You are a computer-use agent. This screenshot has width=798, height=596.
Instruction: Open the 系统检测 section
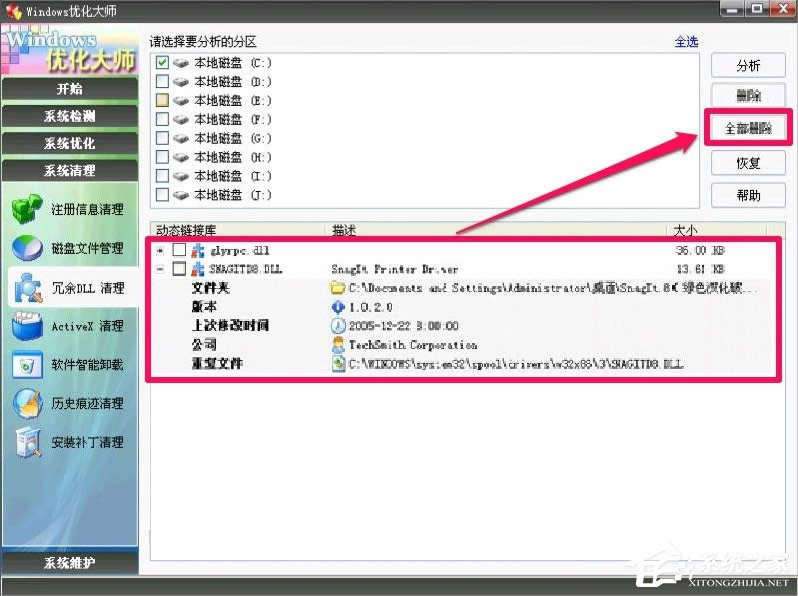click(x=70, y=117)
